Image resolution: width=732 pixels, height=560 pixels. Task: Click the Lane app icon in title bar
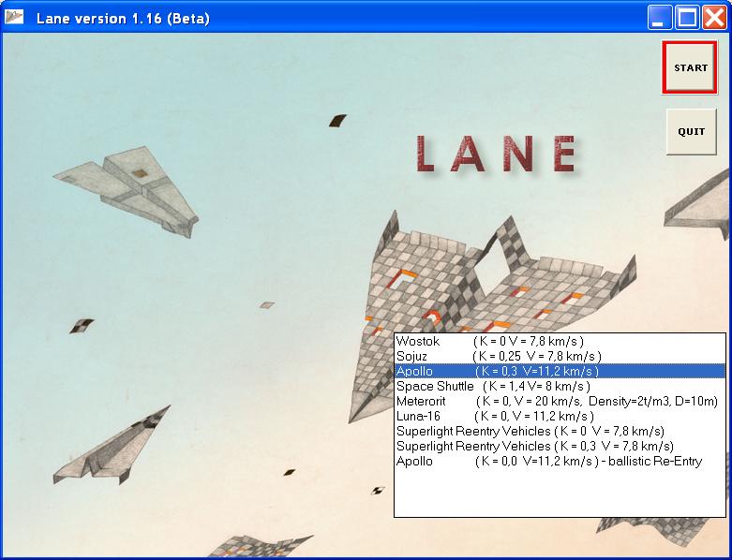[x=15, y=18]
